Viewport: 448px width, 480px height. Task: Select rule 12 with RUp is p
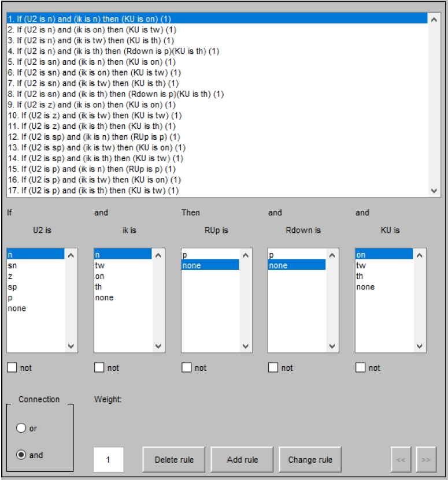click(94, 137)
